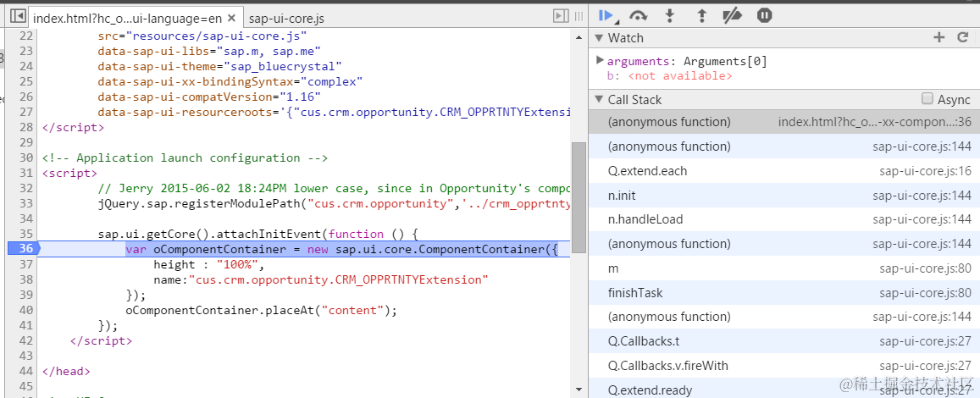Click the height : "100%" code line
Screen dimensions: 980x398
(209, 264)
